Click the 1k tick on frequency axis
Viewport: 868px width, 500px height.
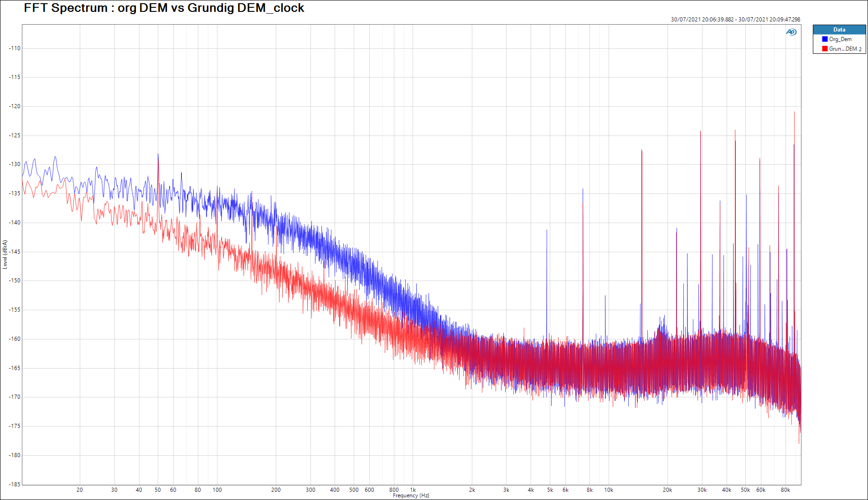(x=413, y=490)
